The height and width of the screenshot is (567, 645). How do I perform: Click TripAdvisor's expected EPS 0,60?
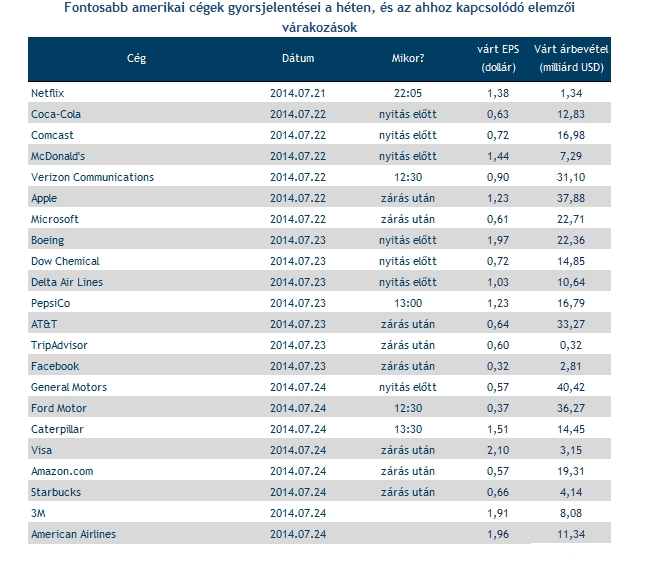click(498, 345)
